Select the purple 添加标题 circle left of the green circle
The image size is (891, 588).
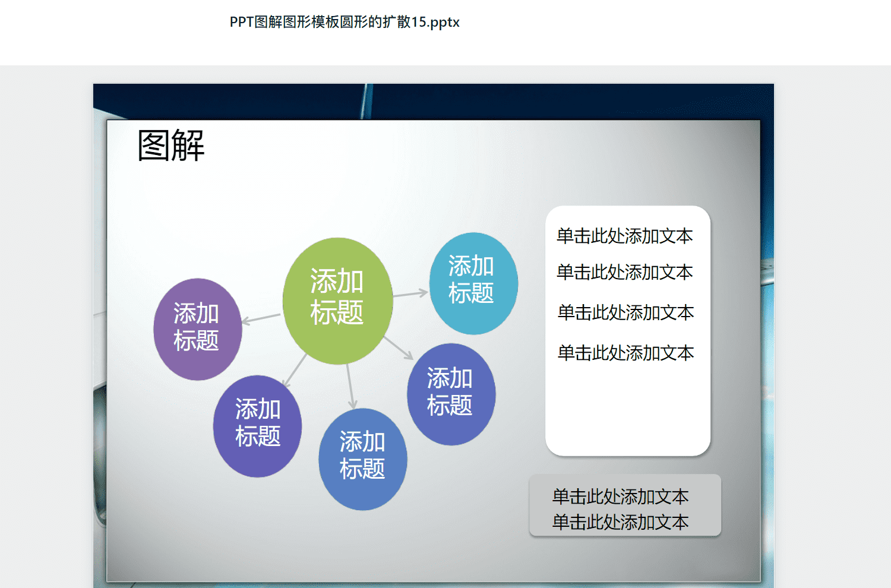(198, 329)
